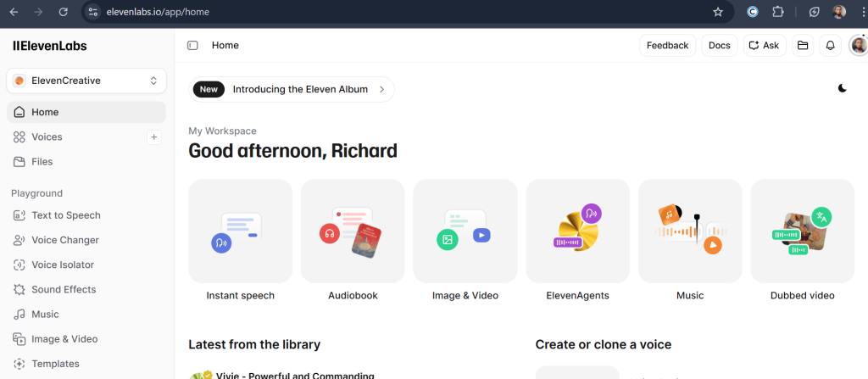Open the Extensions puzzle-piece icon
868x379 pixels.
click(778, 12)
